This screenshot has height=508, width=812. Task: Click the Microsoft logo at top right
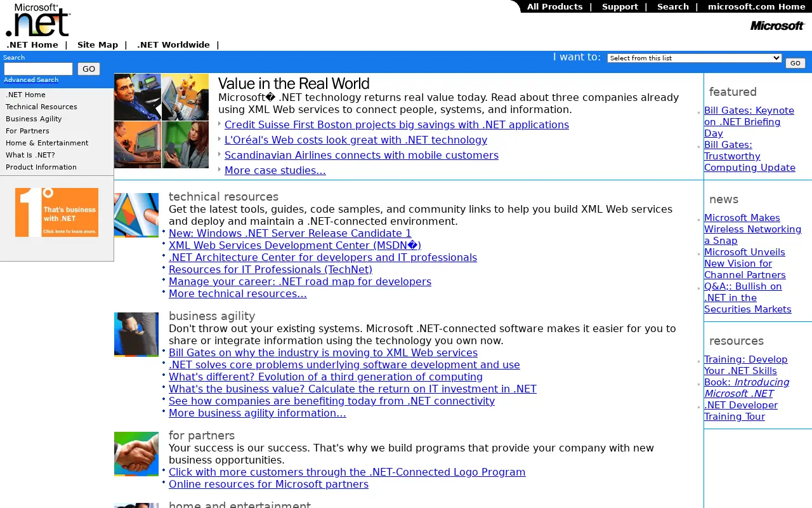[x=777, y=25]
